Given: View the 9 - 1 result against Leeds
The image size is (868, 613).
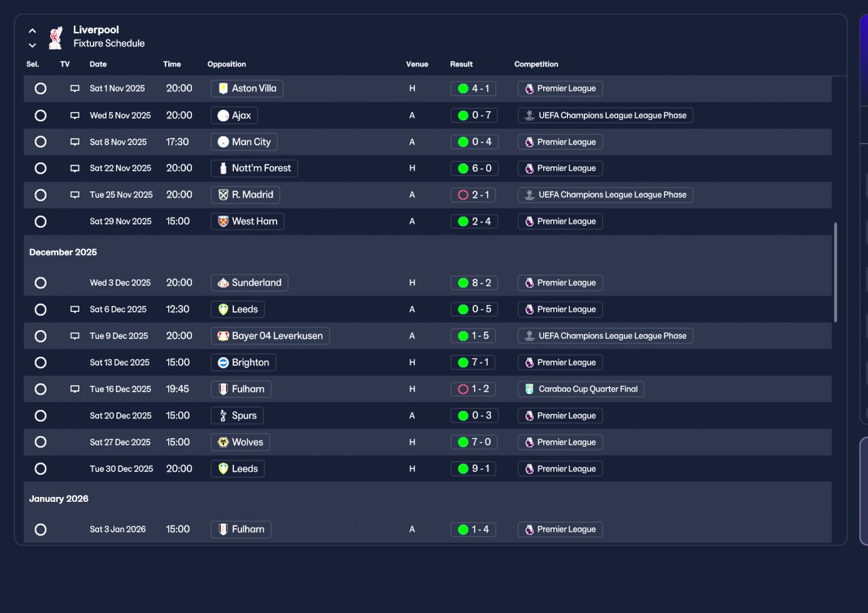Looking at the screenshot, I should [x=473, y=469].
